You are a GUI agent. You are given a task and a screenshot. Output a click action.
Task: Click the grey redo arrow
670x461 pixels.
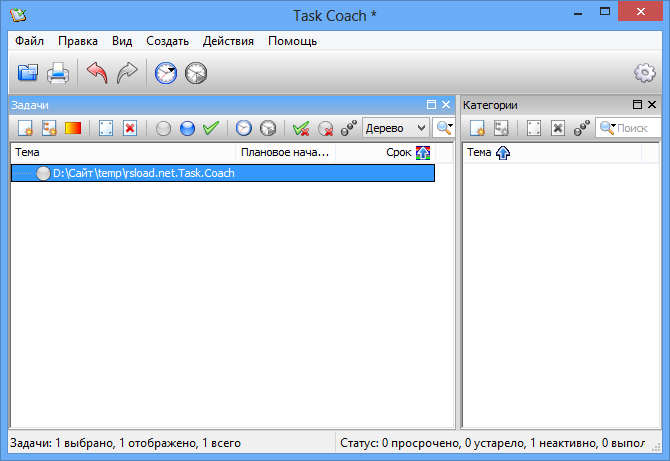(127, 73)
